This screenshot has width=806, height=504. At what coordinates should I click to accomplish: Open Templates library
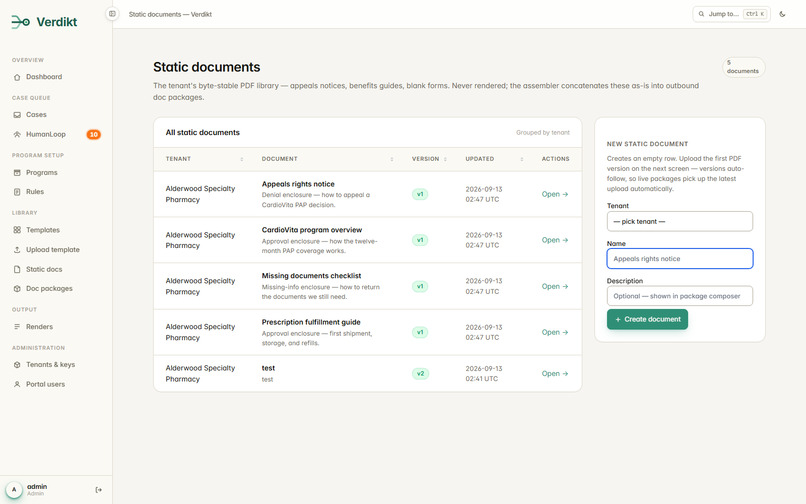pyautogui.click(x=43, y=230)
